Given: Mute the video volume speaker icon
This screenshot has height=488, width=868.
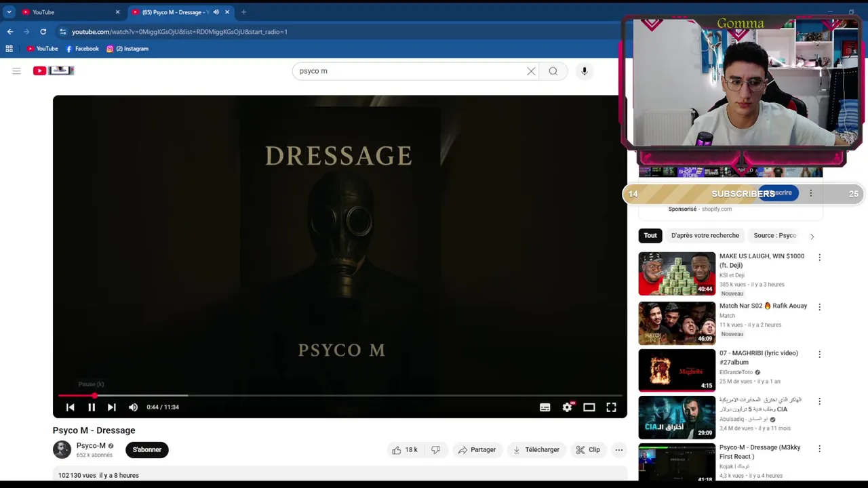Looking at the screenshot, I should pyautogui.click(x=133, y=407).
